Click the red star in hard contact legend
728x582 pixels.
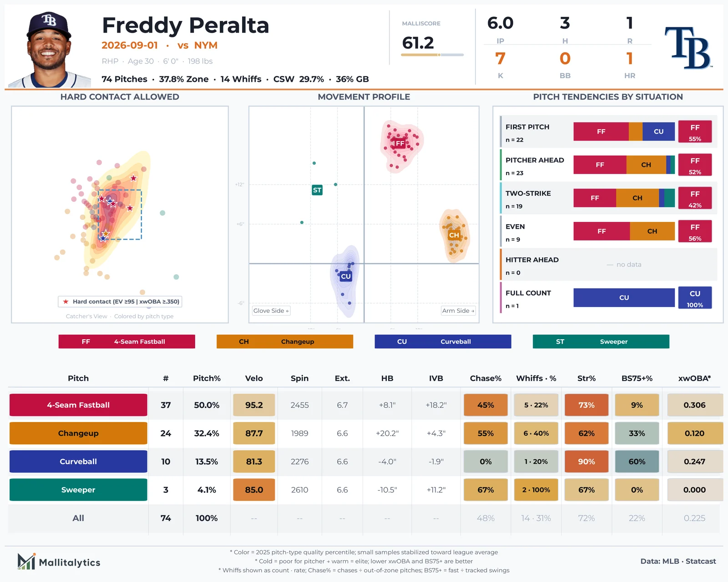(x=66, y=301)
